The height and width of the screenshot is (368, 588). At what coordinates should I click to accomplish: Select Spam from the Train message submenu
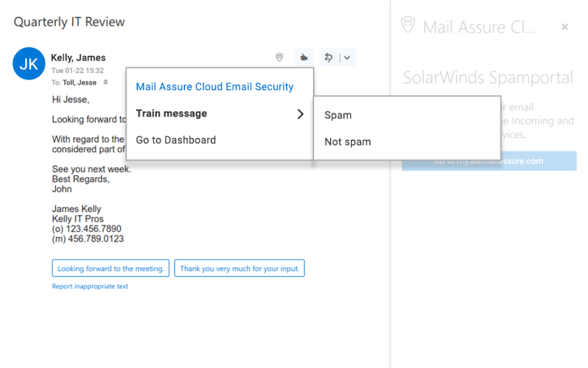337,115
